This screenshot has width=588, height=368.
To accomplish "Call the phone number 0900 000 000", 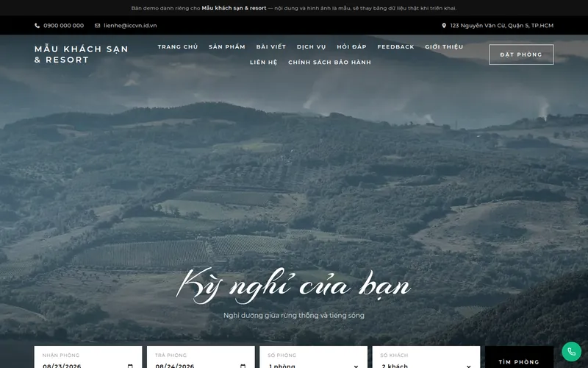I will click(x=63, y=26).
